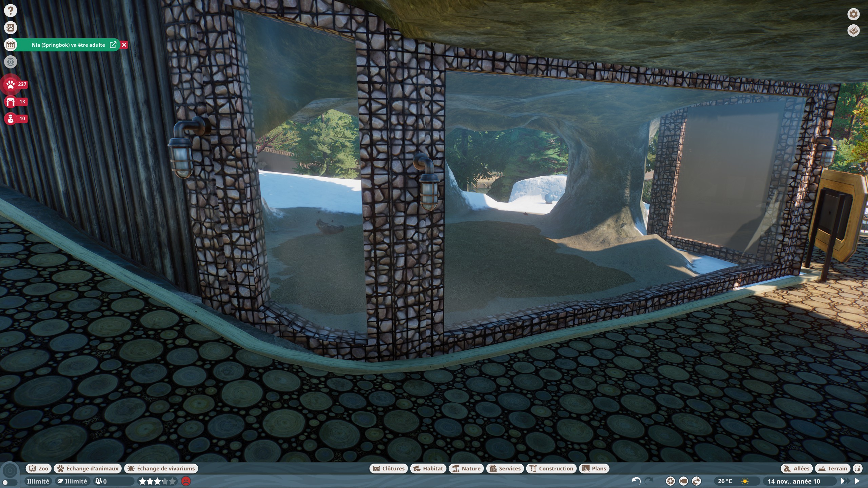Open the Habitat build menu
Image resolution: width=868 pixels, height=488 pixels.
pos(428,468)
